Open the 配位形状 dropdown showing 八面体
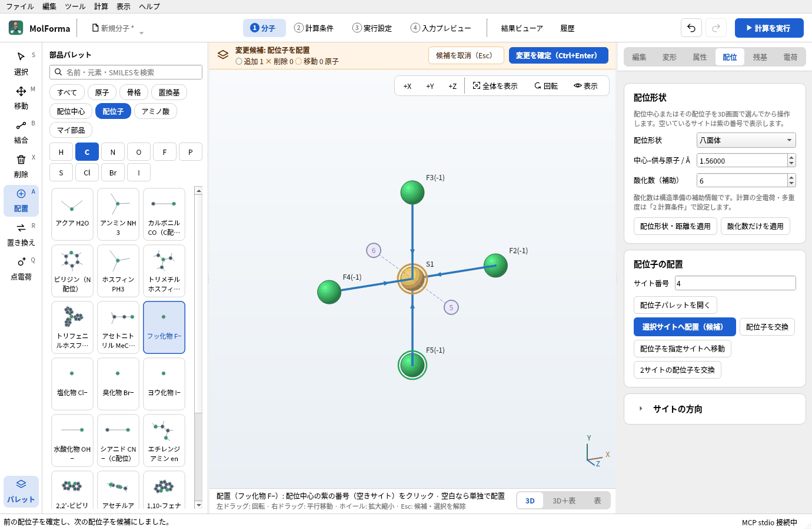The image size is (812, 530). (746, 140)
